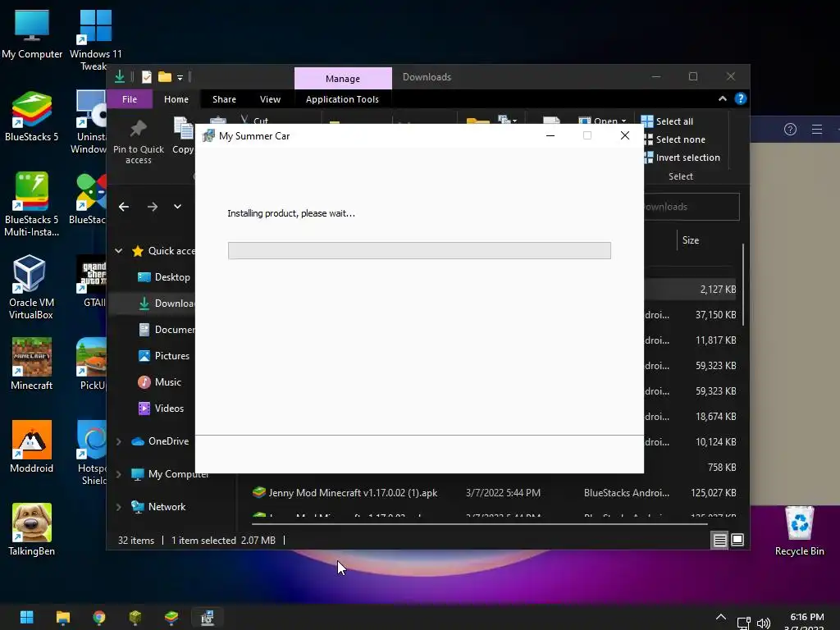Open hamburger menu in background BlueStacks window
The width and height of the screenshot is (840, 630).
(x=817, y=129)
